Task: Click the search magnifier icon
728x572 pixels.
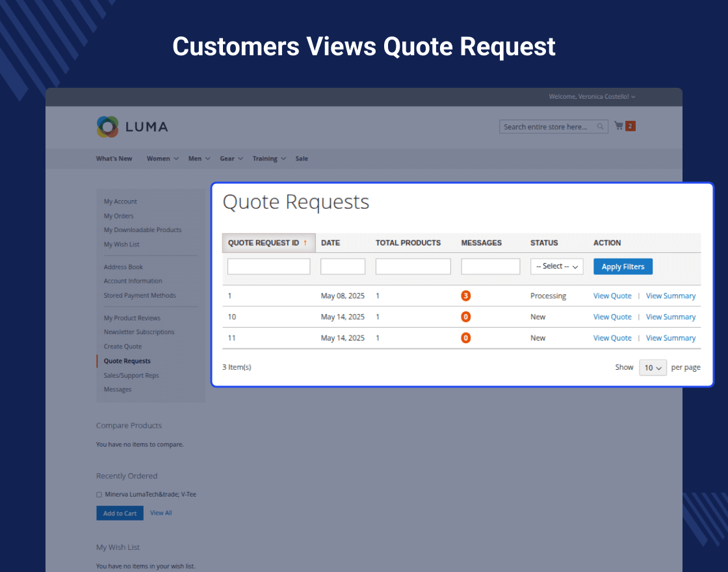Action: click(601, 127)
